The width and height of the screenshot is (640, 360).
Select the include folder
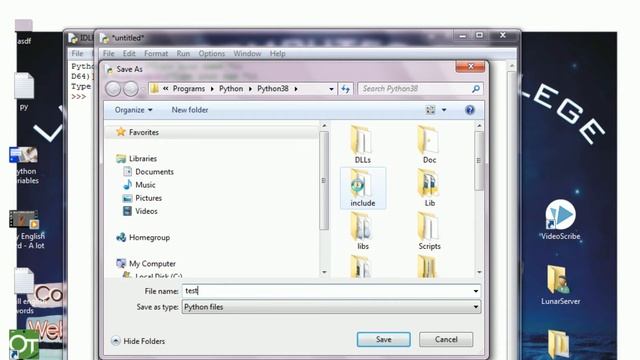(362, 188)
